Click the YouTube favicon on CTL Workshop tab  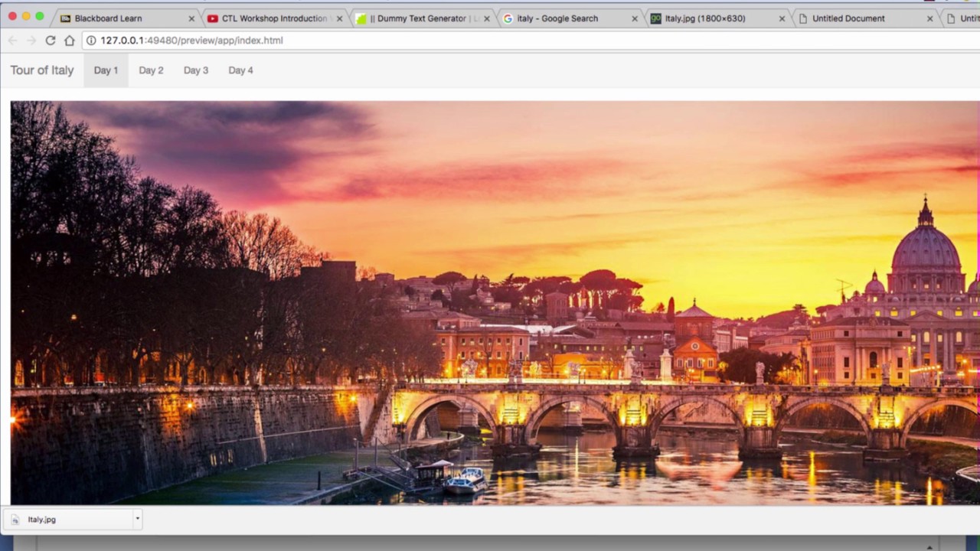pos(213,18)
